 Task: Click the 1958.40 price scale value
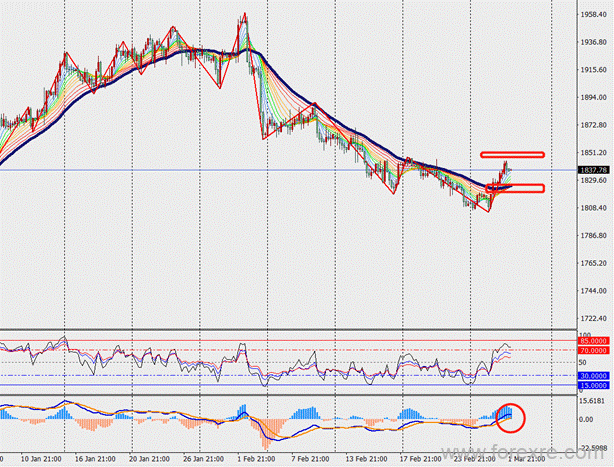(594, 14)
